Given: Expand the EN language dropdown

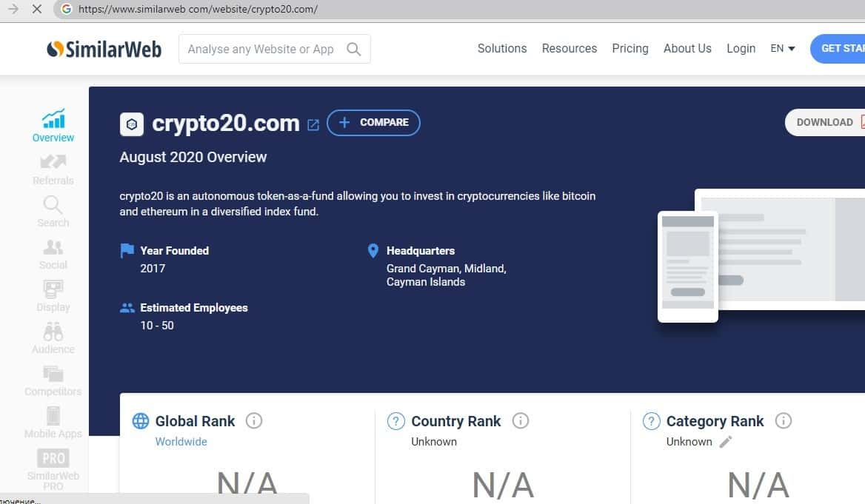Looking at the screenshot, I should (x=782, y=49).
